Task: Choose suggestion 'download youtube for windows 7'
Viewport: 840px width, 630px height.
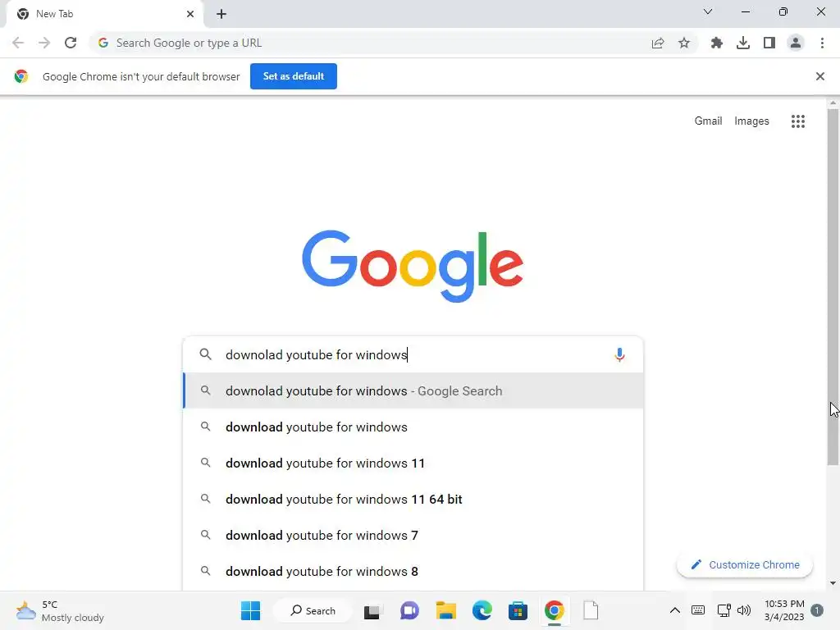Action: pyautogui.click(x=413, y=535)
